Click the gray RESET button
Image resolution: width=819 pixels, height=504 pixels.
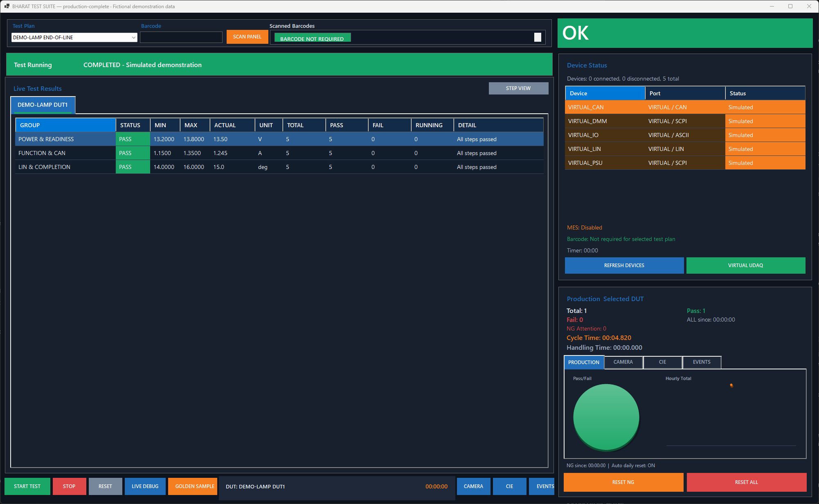[x=105, y=486]
